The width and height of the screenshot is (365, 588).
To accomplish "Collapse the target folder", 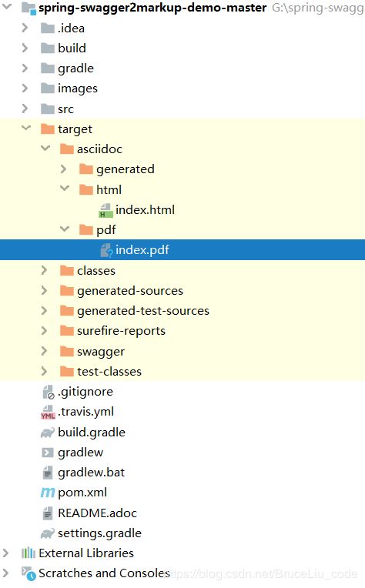I will click(x=26, y=129).
